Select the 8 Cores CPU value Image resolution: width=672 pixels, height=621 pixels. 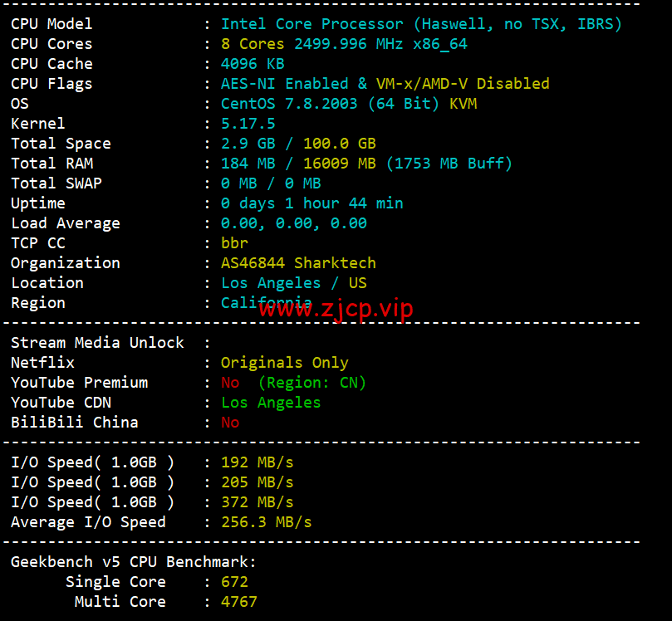[253, 44]
